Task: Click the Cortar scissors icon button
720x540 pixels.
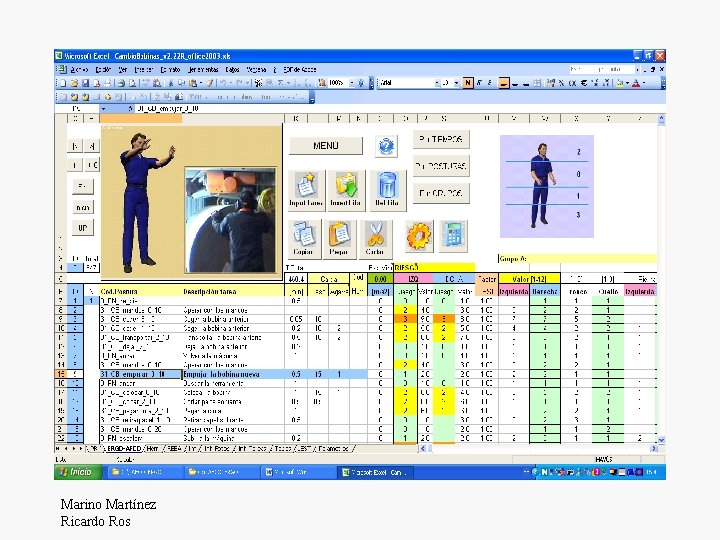Action: [x=375, y=238]
